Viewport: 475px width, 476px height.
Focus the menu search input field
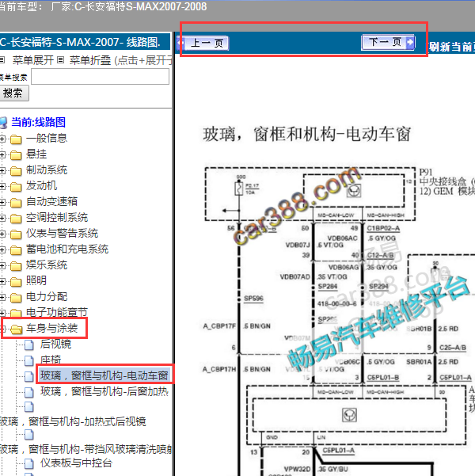click(x=101, y=77)
